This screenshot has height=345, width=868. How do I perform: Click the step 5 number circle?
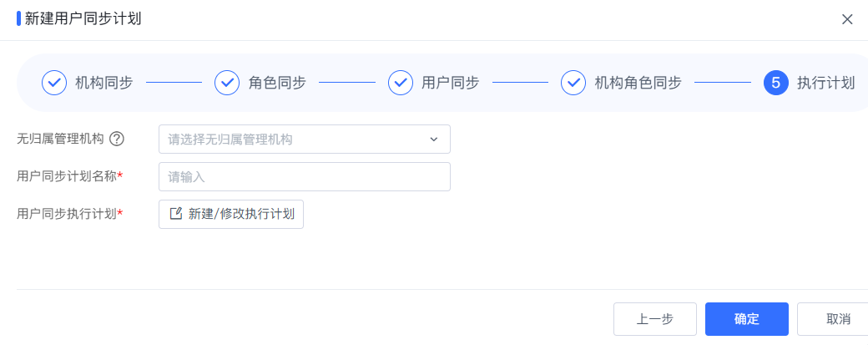tap(776, 83)
